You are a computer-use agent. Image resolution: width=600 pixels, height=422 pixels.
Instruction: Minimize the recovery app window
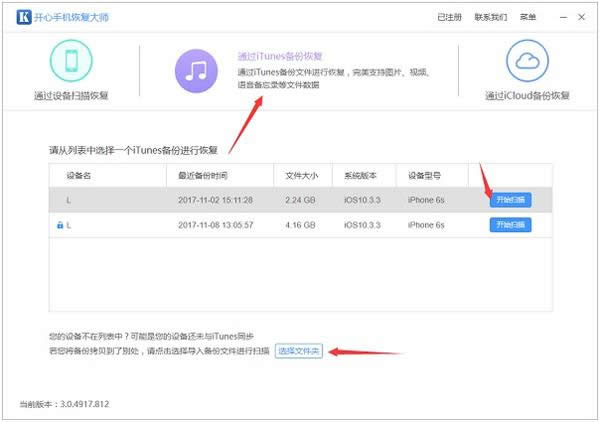tap(565, 17)
